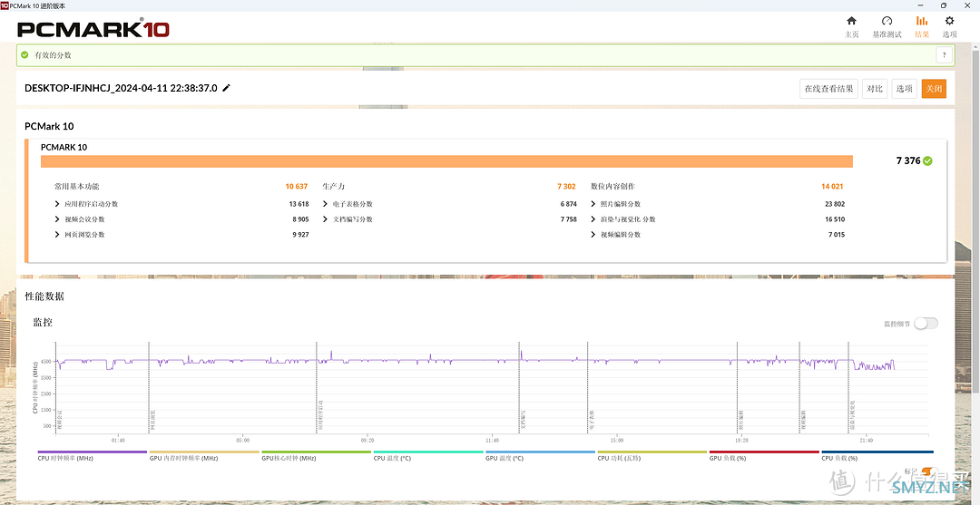
Task: Click the 照片编辑 score value 23 802
Action: 835,204
